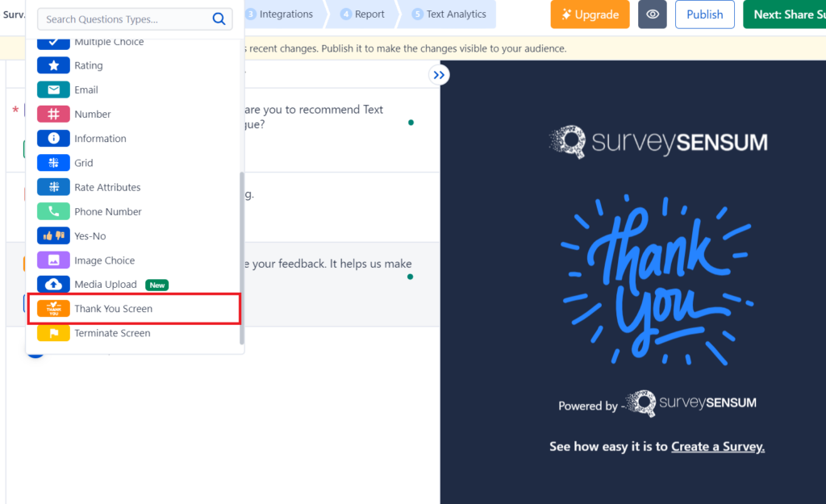The width and height of the screenshot is (826, 504).
Task: Choose the Information question type
Action: coord(53,138)
